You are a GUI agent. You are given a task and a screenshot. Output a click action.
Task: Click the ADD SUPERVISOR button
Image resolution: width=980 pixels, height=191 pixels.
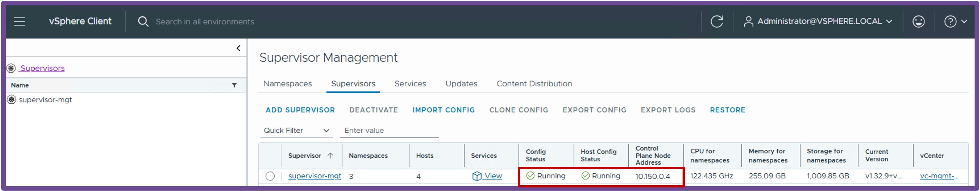[300, 110]
